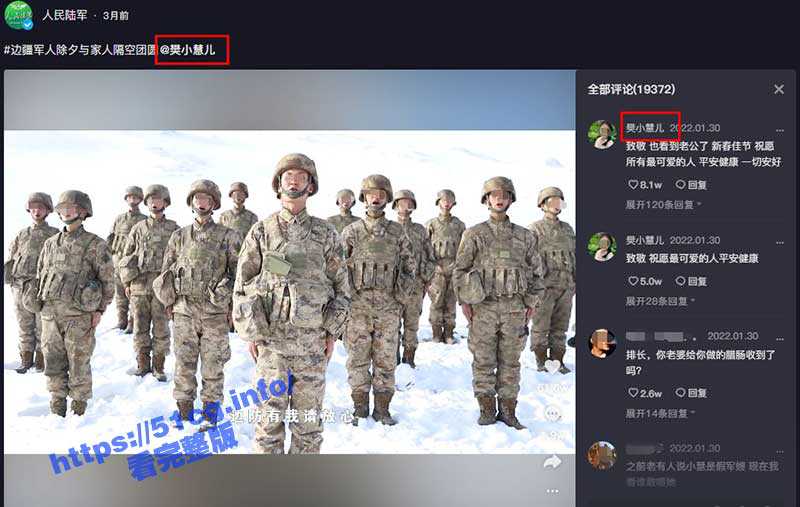The image size is (800, 507).
Task: Open the #边疆军人除夕与家人隔空团圆 hashtag
Action: [80, 49]
